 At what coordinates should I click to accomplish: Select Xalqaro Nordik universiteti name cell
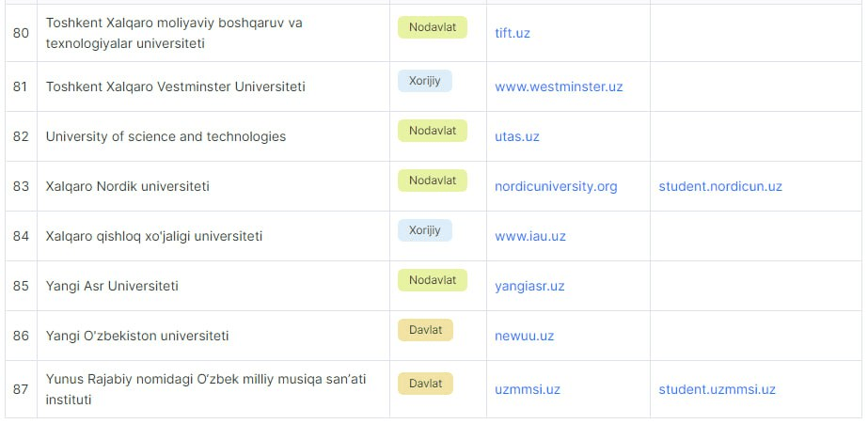pyautogui.click(x=213, y=186)
